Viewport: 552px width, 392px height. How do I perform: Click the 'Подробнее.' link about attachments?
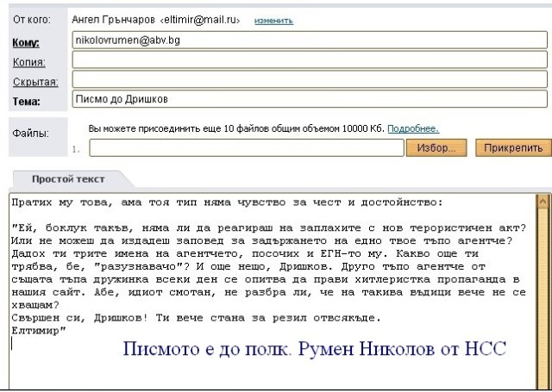pyautogui.click(x=413, y=128)
